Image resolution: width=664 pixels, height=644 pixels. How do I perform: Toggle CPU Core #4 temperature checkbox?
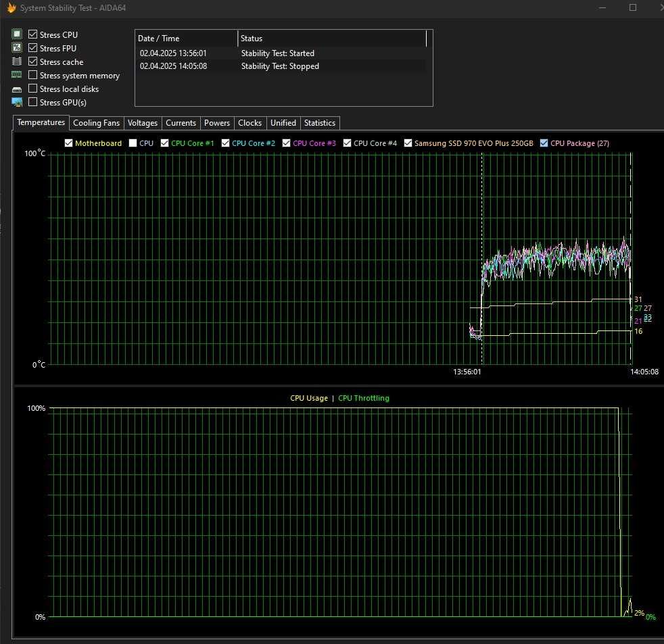347,143
